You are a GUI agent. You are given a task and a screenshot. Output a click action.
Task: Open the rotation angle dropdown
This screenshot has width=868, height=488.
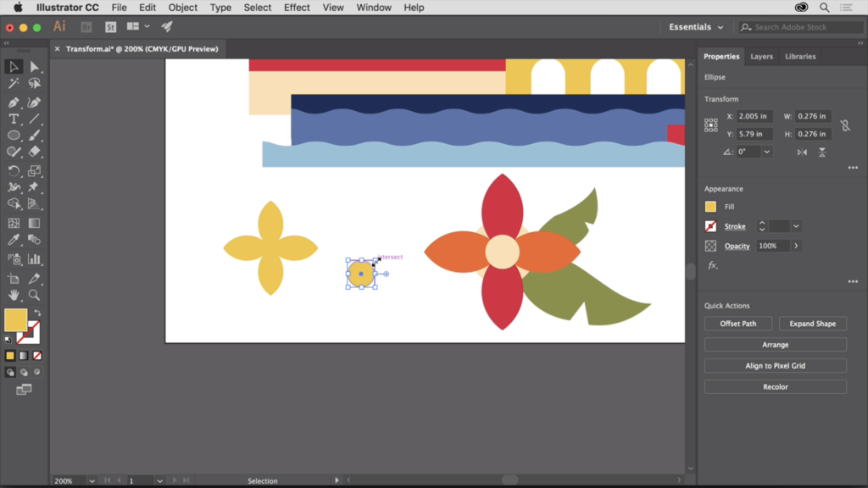tap(766, 152)
